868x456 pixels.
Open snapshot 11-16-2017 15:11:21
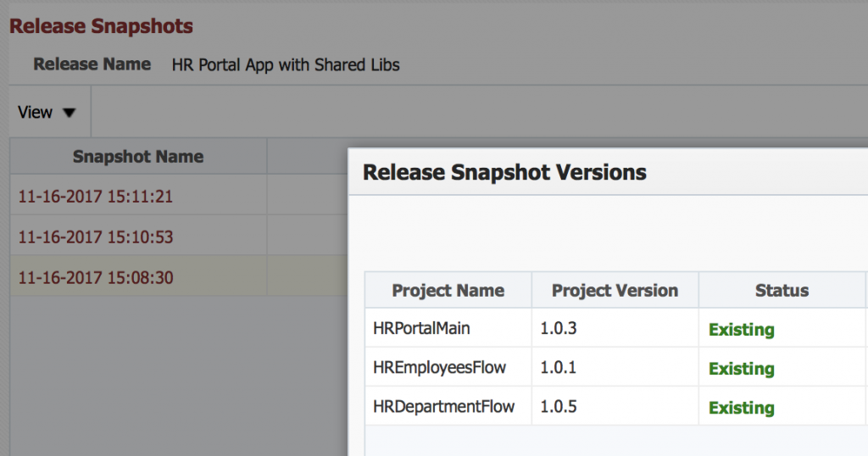tap(95, 197)
